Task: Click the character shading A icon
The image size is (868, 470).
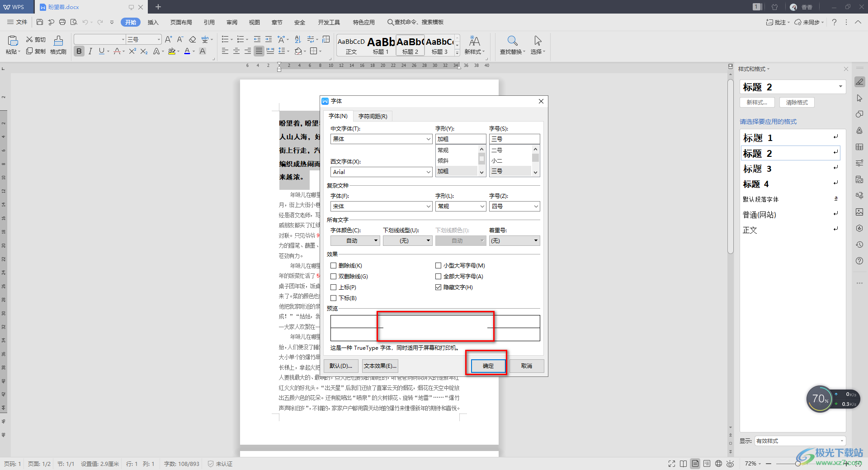Action: [x=203, y=52]
